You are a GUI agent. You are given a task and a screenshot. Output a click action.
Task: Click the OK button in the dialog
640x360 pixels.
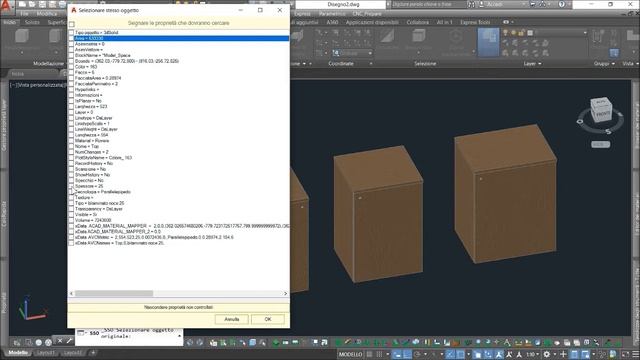pos(268,319)
